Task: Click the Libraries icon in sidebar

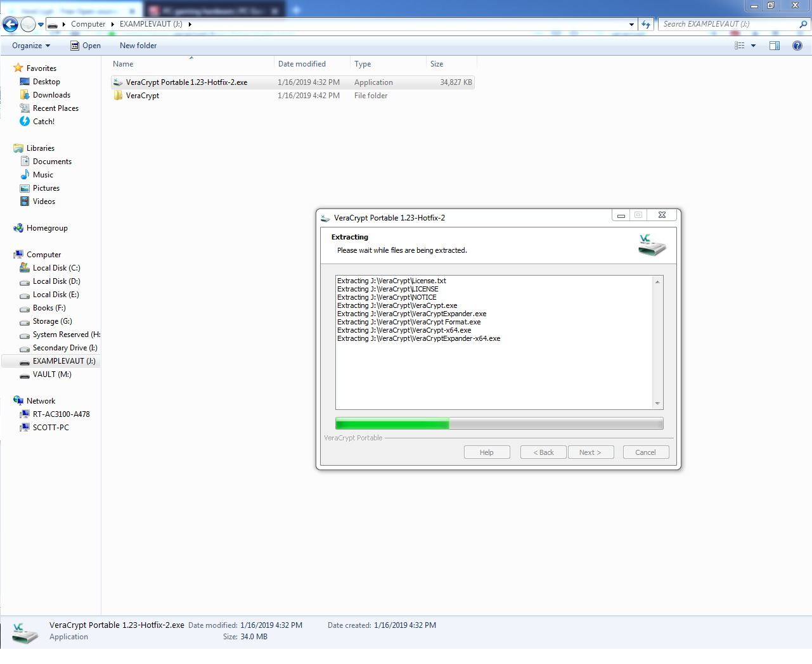Action: (x=18, y=148)
